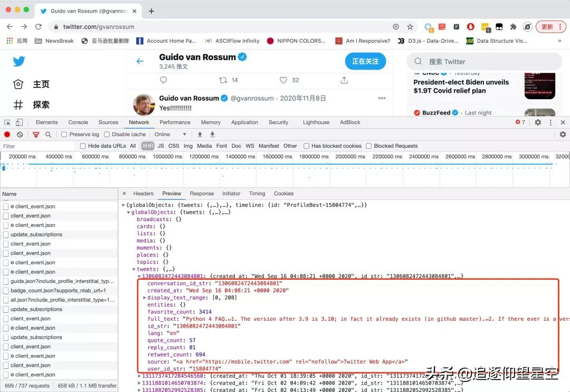570x392 pixels.
Task: Open Network panel settings gear
Action: point(563,135)
